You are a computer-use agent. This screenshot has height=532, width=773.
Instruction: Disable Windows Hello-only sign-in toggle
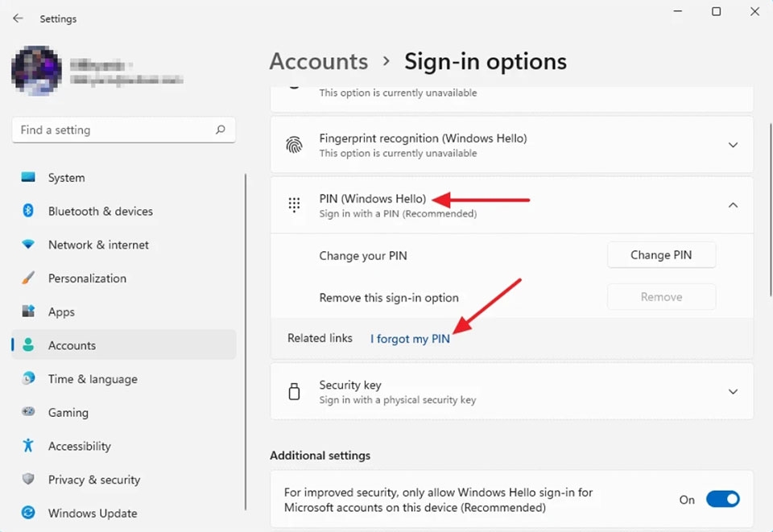pyautogui.click(x=722, y=499)
